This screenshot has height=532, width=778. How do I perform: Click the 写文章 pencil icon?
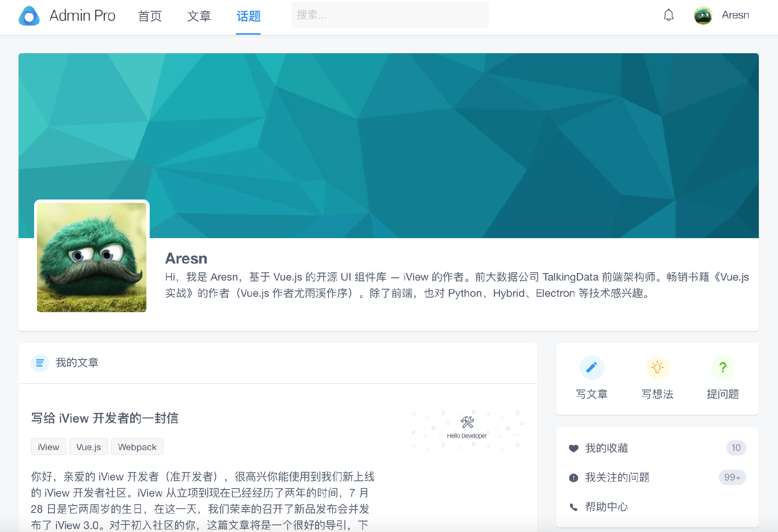coord(592,367)
